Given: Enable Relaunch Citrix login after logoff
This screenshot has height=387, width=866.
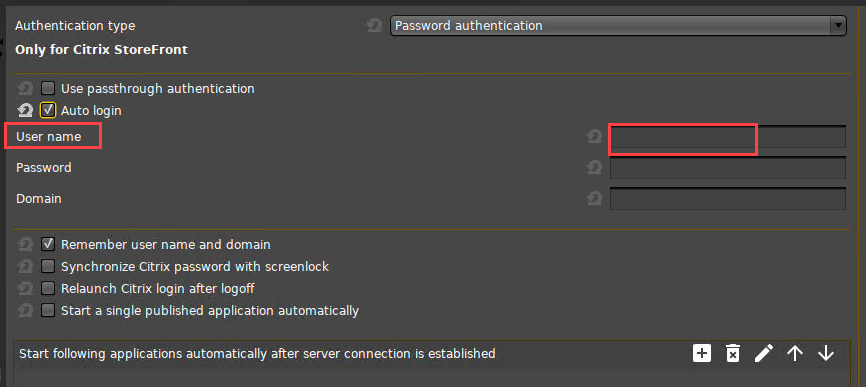Looking at the screenshot, I should 48,288.
